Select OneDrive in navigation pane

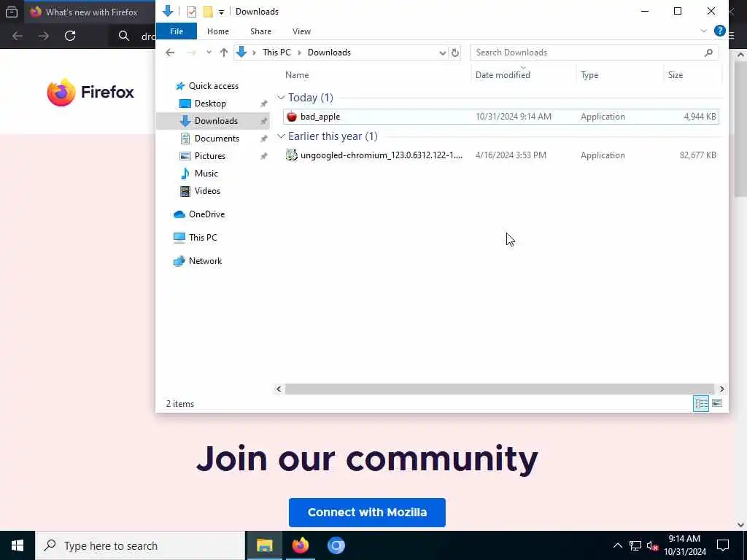coord(206,214)
